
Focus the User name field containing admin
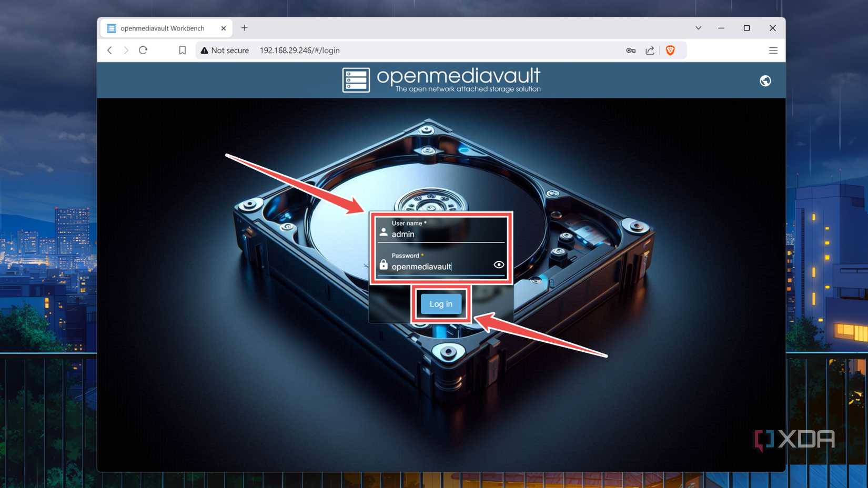click(x=441, y=230)
